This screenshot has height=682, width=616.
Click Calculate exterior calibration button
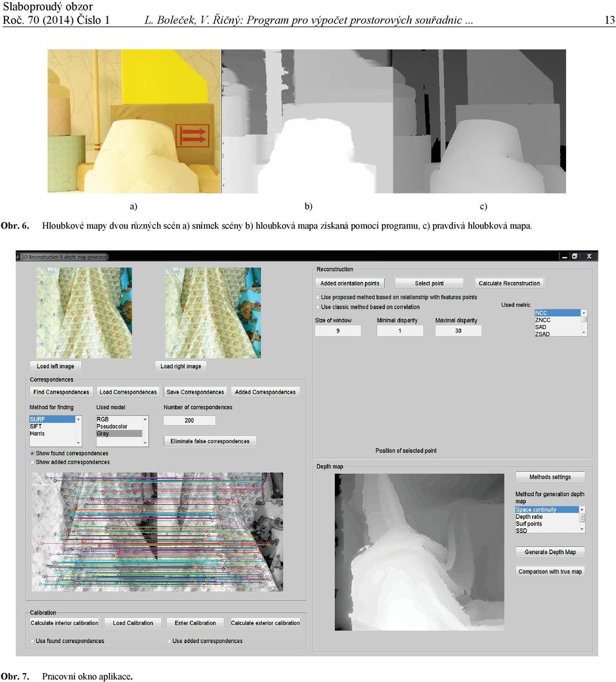click(x=265, y=623)
